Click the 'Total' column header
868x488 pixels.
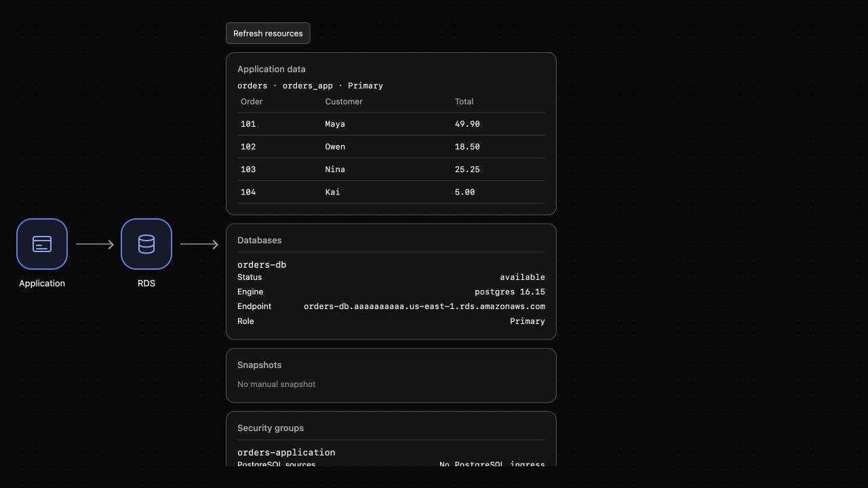(x=464, y=102)
